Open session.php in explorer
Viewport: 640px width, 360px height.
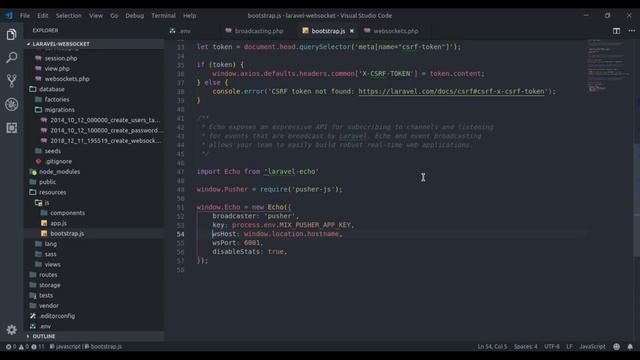click(x=61, y=58)
